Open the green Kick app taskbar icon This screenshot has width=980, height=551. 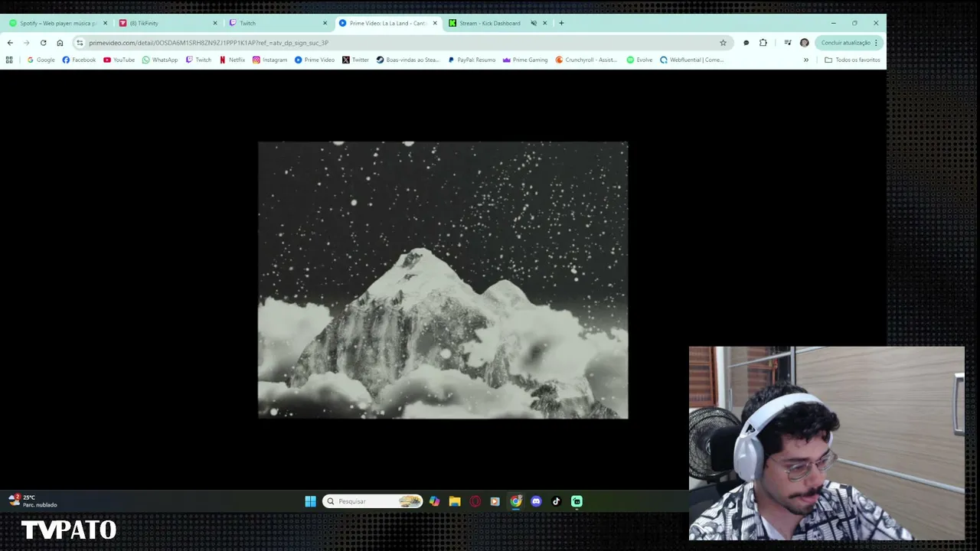(x=577, y=501)
